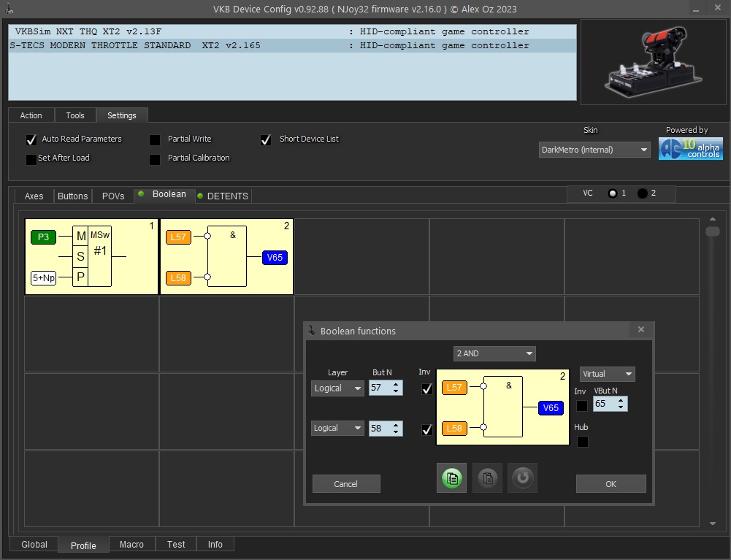This screenshot has height=560, width=731.
Task: Click the throttle device image thumbnail
Action: coord(653,61)
